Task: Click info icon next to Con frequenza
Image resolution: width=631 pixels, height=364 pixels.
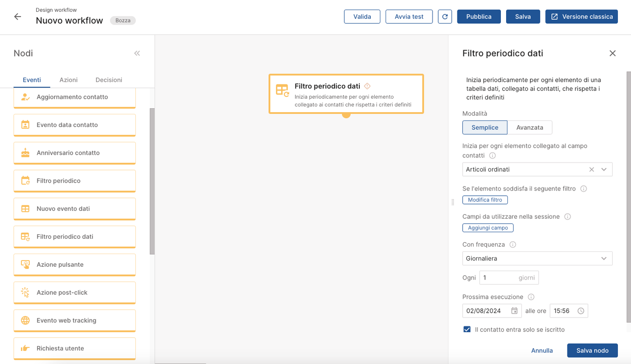Action: tap(513, 244)
